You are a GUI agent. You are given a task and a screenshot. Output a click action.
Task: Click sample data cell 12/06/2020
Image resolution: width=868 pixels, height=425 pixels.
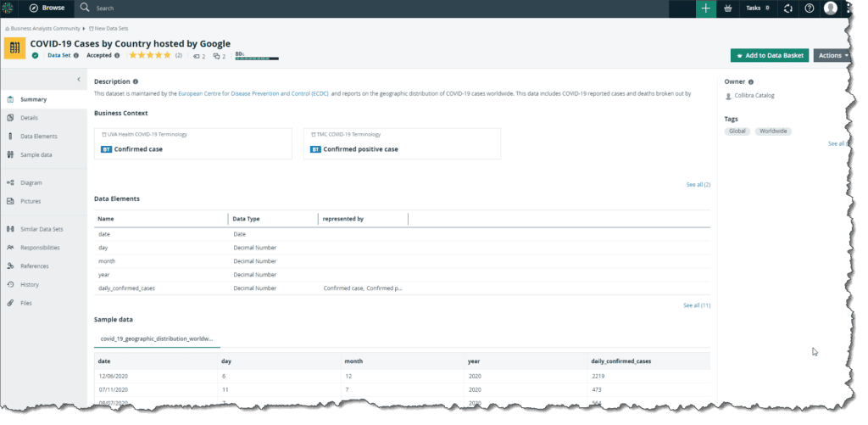click(113, 377)
